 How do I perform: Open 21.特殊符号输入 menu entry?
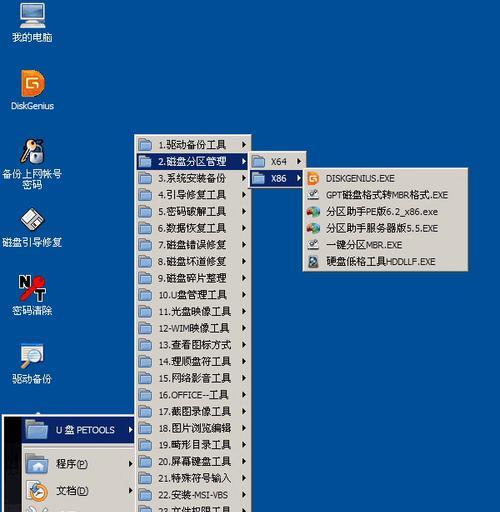pyautogui.click(x=192, y=478)
